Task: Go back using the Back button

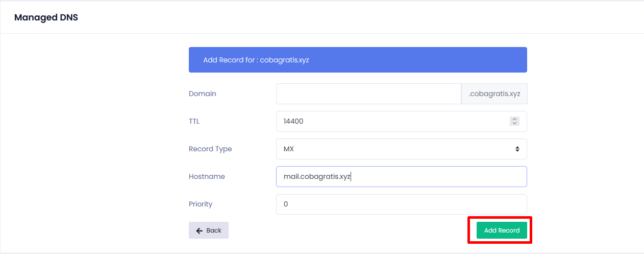Action: 208,230
